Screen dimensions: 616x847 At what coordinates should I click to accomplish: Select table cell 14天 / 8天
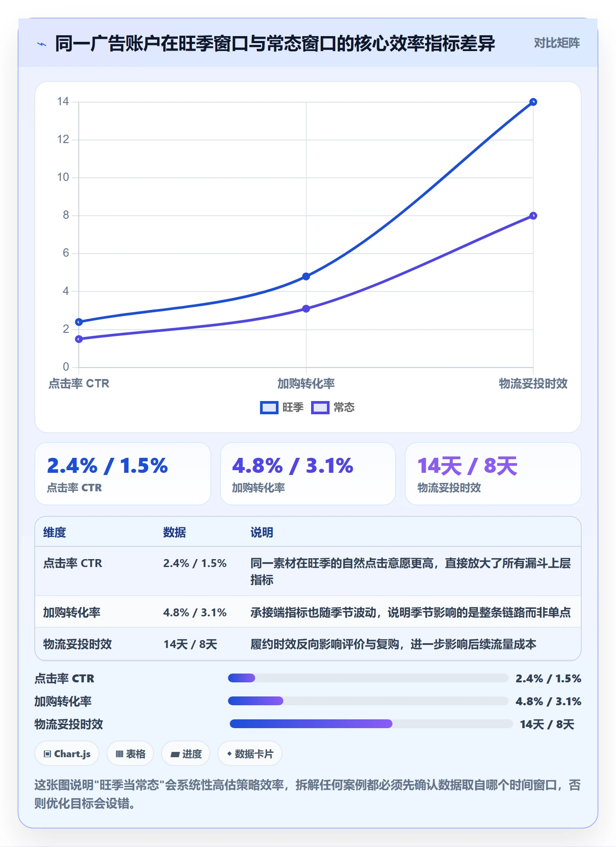[191, 644]
